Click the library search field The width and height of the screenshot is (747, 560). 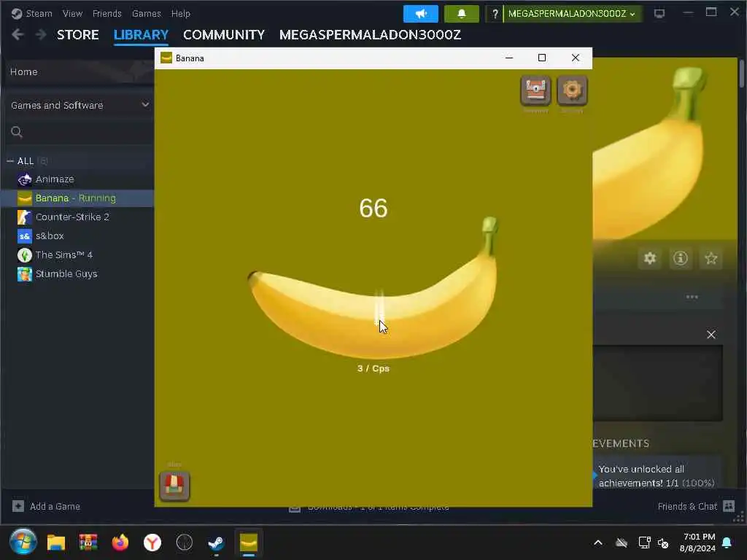point(80,133)
